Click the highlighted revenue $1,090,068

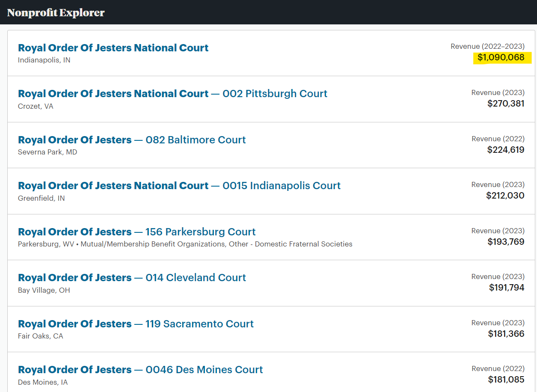[x=501, y=57]
